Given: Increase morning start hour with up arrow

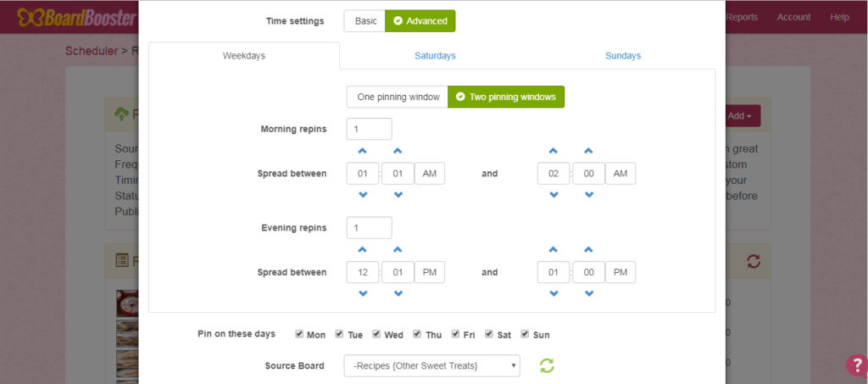Looking at the screenshot, I should point(363,151).
